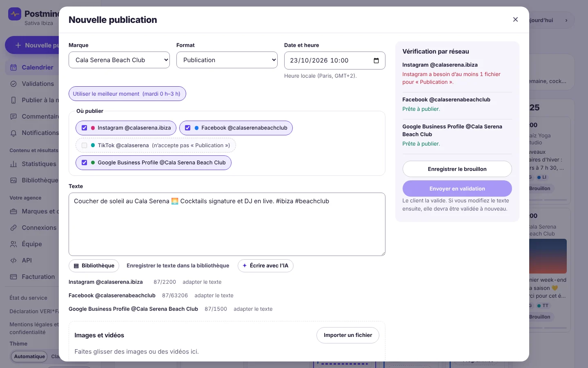
Task: Uncheck Google Business Profile @Cala Serena Beach Club
Action: point(85,163)
